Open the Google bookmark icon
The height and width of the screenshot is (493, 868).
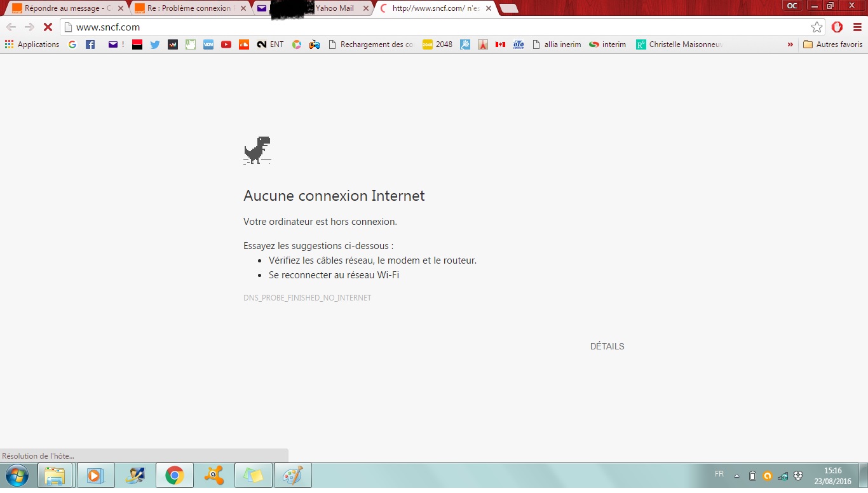click(x=72, y=44)
